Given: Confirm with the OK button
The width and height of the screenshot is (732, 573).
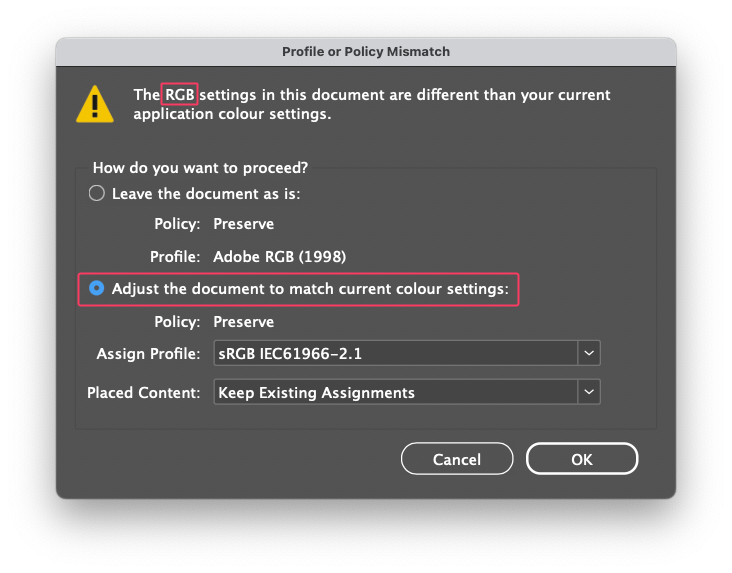Looking at the screenshot, I should point(582,459).
